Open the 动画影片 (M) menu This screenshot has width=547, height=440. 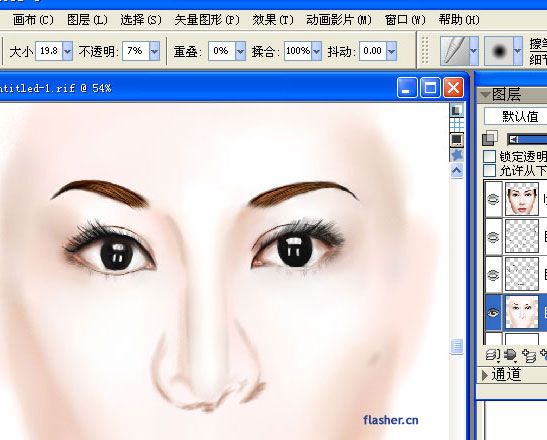pos(339,20)
